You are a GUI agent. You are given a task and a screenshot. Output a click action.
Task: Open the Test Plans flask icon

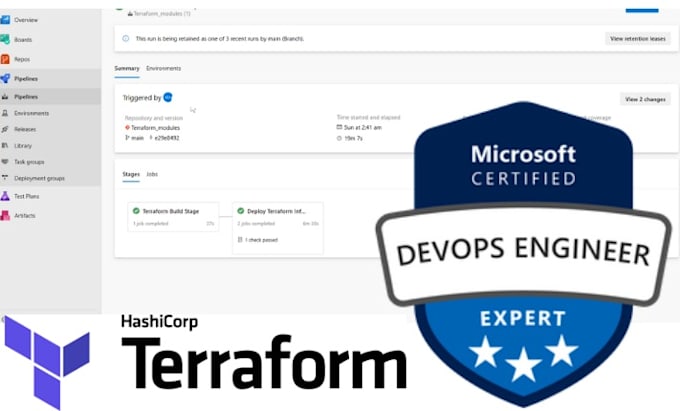[5, 196]
